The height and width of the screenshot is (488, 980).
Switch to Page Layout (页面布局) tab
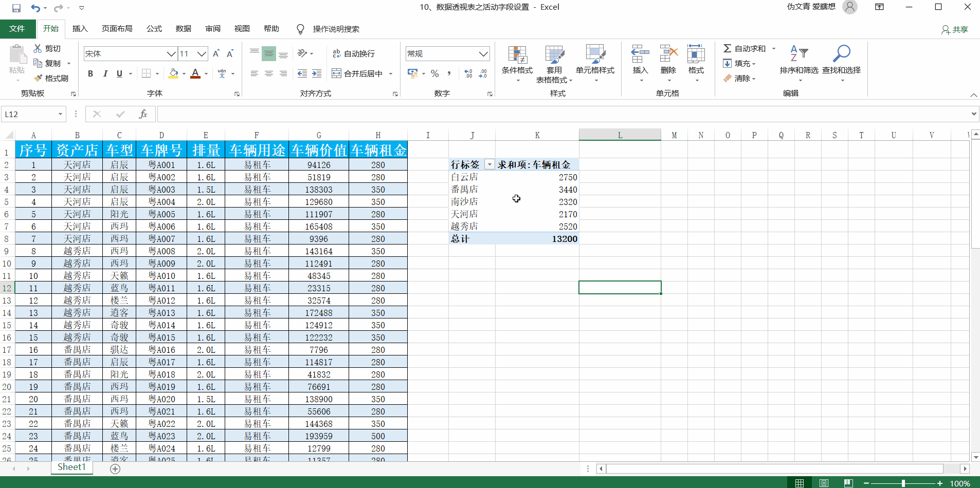click(x=117, y=29)
